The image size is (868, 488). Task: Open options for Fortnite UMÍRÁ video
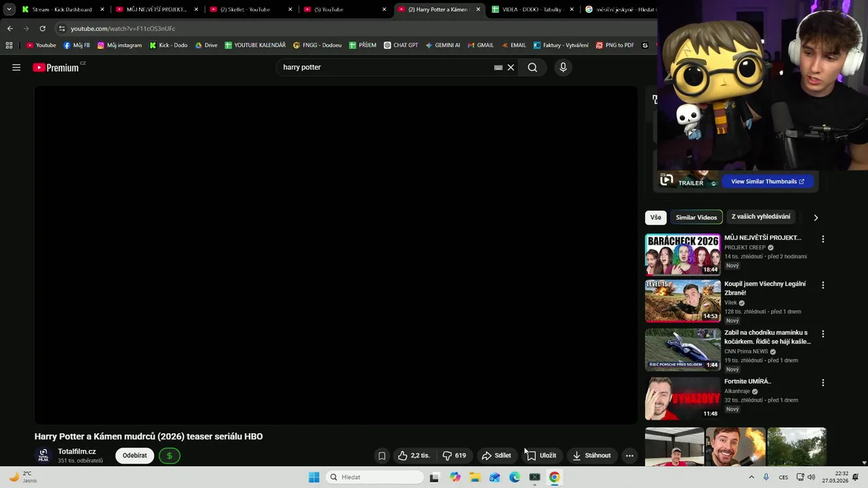[823, 383]
